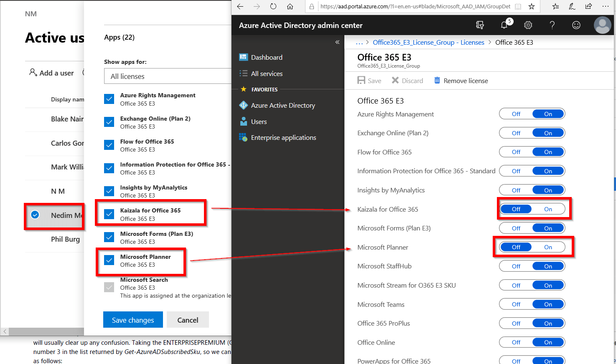The height and width of the screenshot is (364, 616).
Task: Open the feedback smiley icon
Action: [x=576, y=25]
